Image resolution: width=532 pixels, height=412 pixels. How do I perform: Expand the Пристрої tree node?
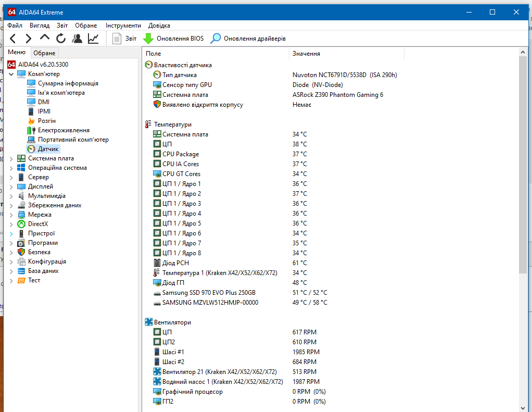[x=11, y=233]
